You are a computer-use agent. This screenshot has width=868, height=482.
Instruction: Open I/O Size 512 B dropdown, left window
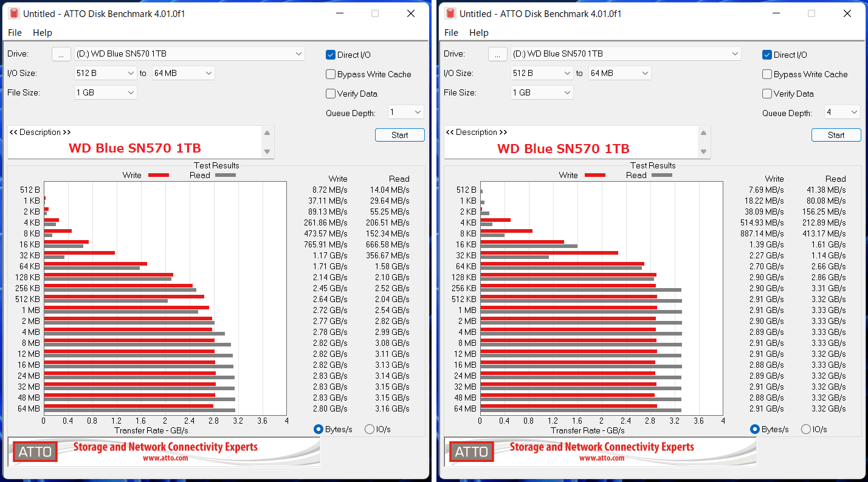click(106, 73)
